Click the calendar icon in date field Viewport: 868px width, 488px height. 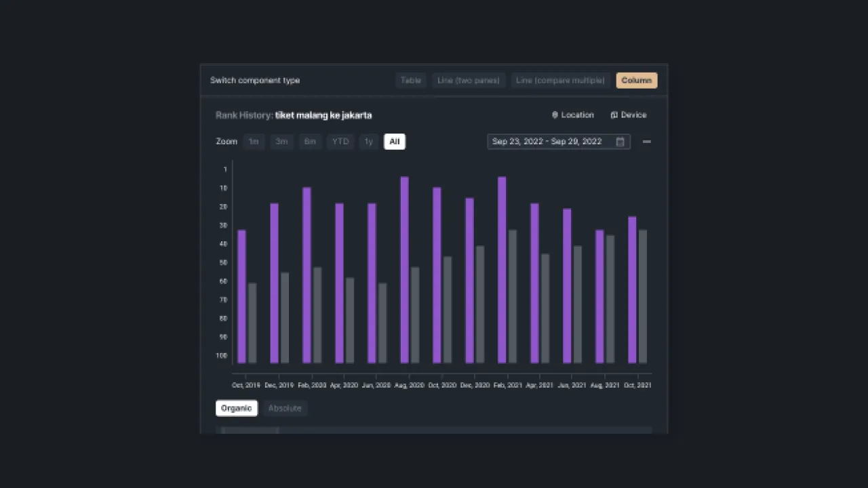[620, 142]
